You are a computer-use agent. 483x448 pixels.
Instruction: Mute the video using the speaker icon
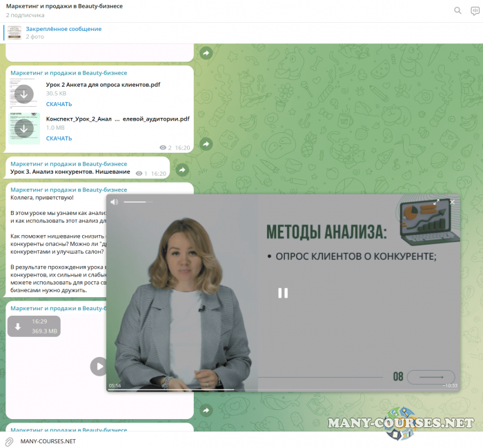pyautogui.click(x=114, y=202)
